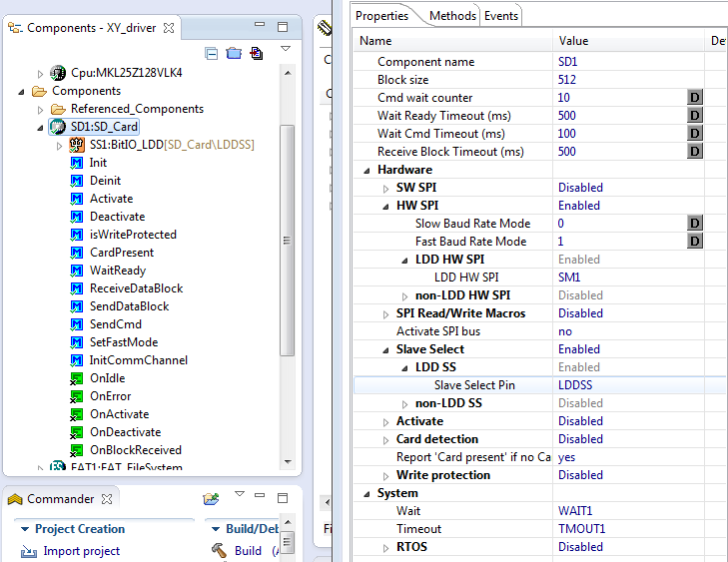This screenshot has width=728, height=562.
Task: Collapse the Hardware property group
Action: 366,171
